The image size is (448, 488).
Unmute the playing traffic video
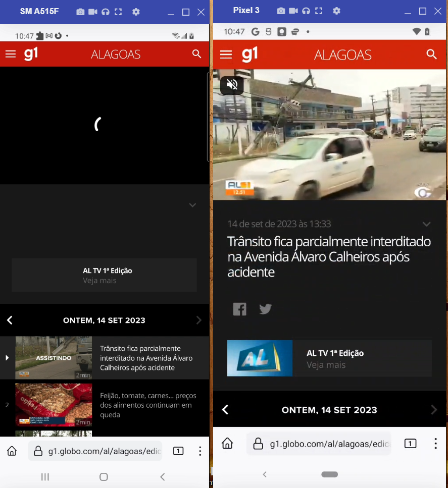click(x=232, y=85)
